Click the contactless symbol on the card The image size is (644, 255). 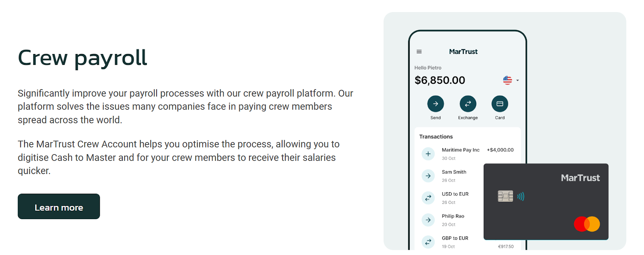click(521, 197)
